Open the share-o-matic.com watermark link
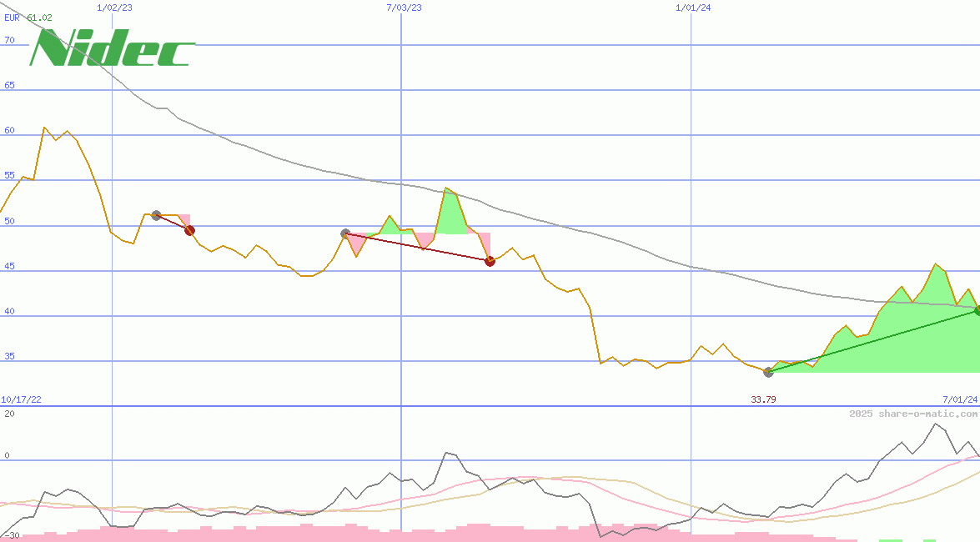This screenshot has height=542, width=980. point(913,414)
